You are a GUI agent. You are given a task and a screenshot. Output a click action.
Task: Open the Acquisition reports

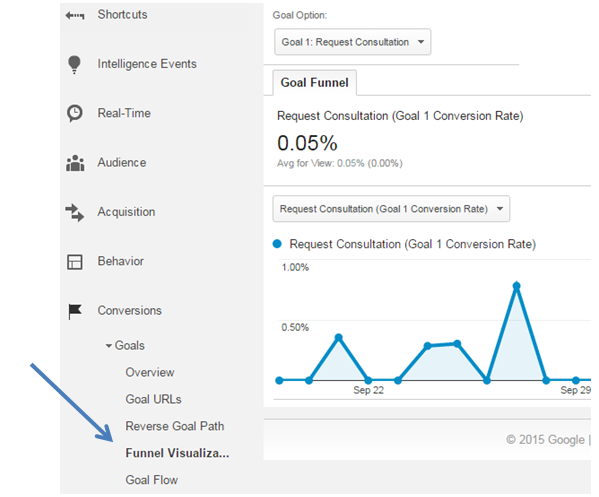(126, 212)
